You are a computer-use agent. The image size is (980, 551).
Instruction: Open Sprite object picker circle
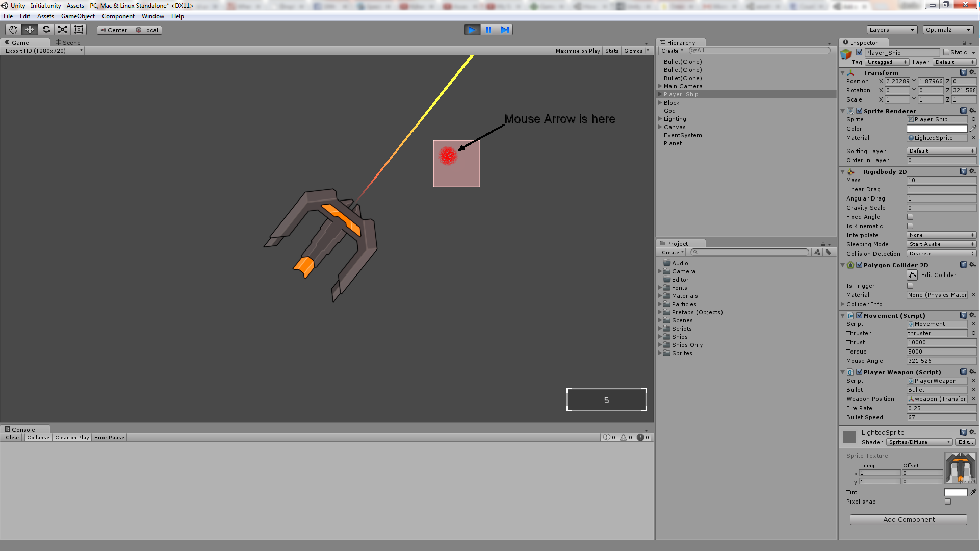(x=973, y=119)
